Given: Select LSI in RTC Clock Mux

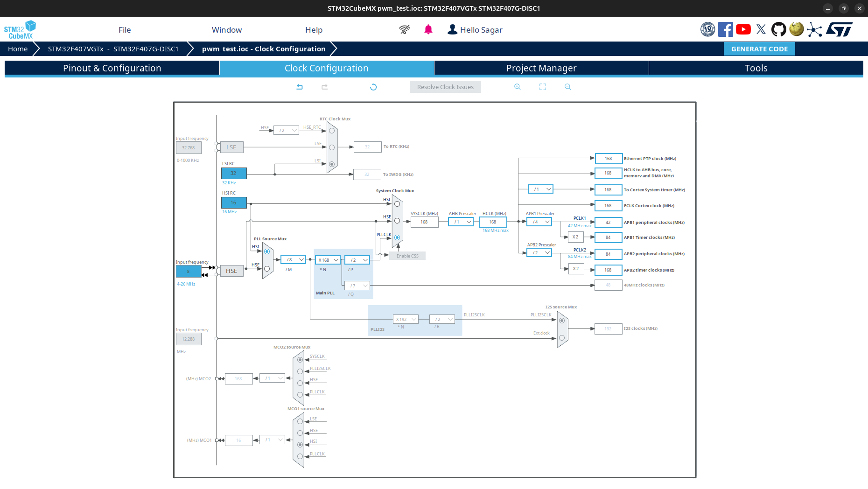Looking at the screenshot, I should [x=332, y=164].
